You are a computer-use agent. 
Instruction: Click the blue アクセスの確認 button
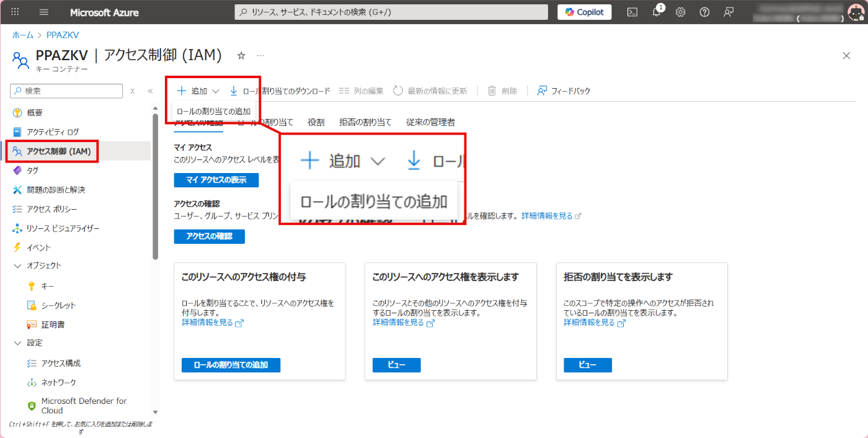pyautogui.click(x=210, y=236)
